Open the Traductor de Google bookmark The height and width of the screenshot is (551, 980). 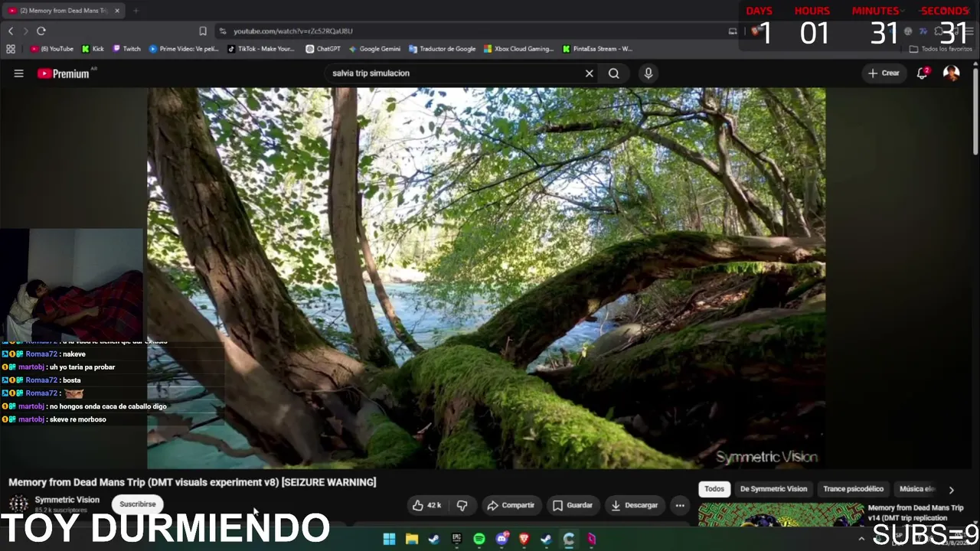(x=443, y=49)
